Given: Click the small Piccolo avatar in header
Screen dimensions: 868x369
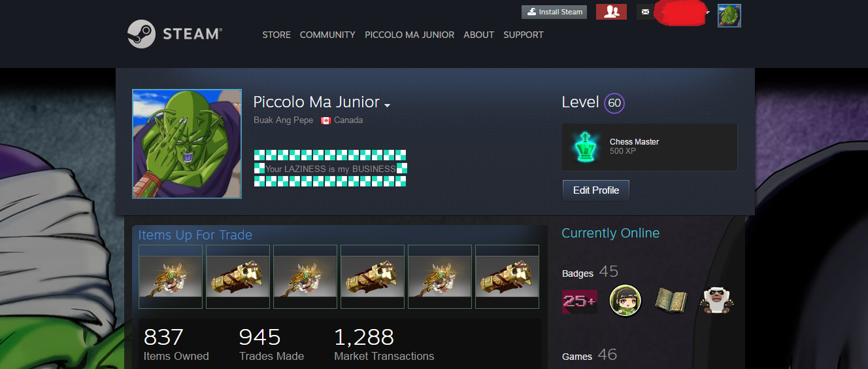Looking at the screenshot, I should pos(729,16).
